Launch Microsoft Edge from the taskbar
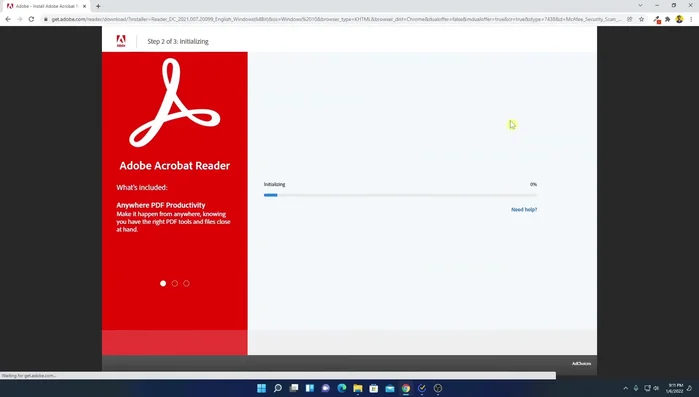The height and width of the screenshot is (397, 699). (342, 388)
